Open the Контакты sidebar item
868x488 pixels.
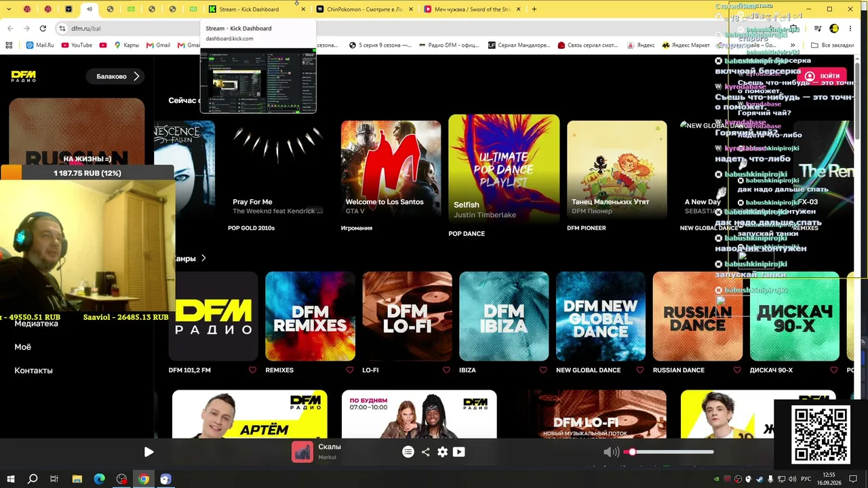(34, 371)
